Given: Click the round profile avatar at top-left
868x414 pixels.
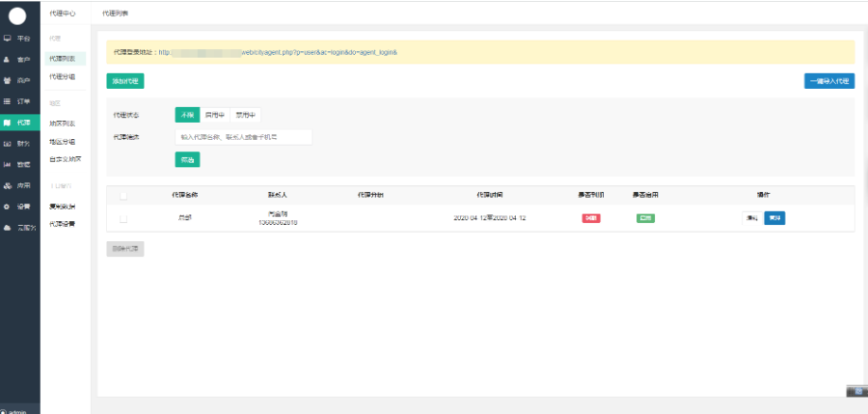Looking at the screenshot, I should 17,14.
